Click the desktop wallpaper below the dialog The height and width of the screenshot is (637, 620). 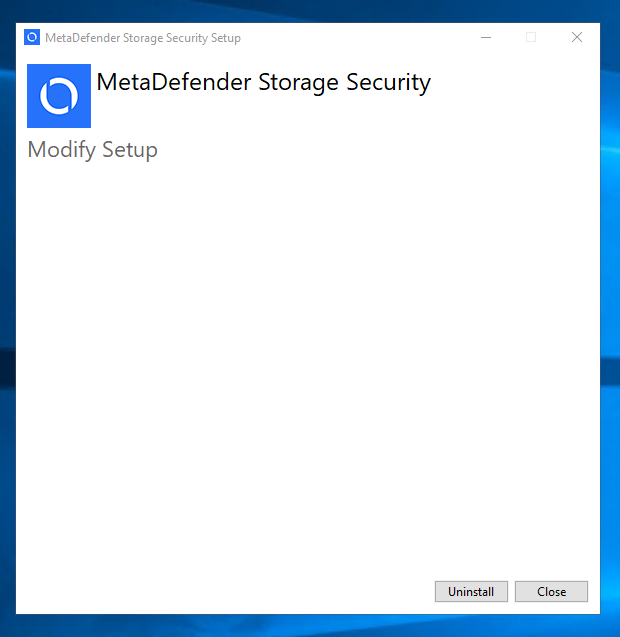[x=309, y=626]
